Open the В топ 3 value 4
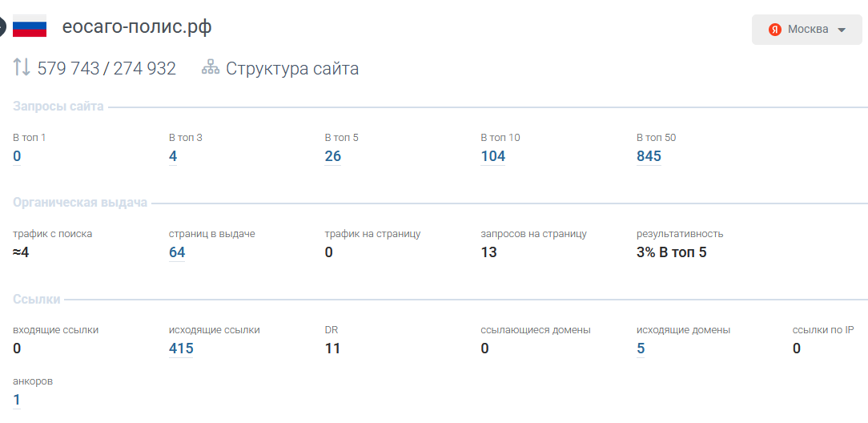Viewport: 868px width, 423px height. 173,156
